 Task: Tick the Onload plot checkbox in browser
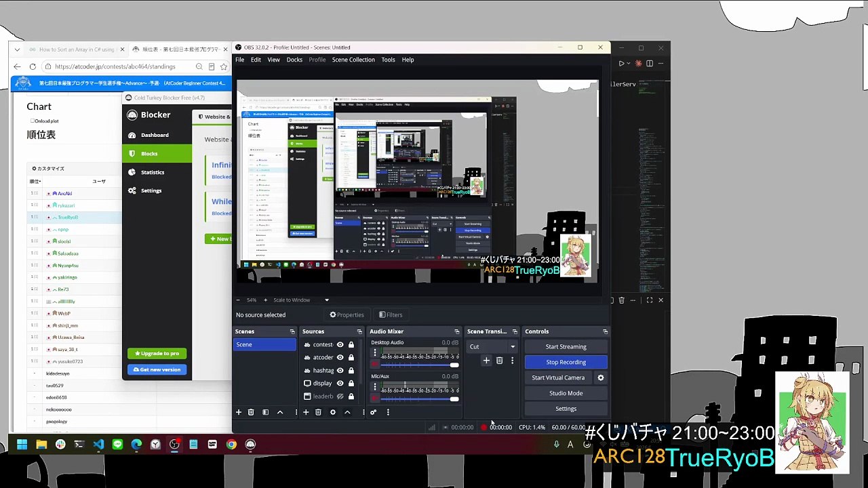click(32, 121)
